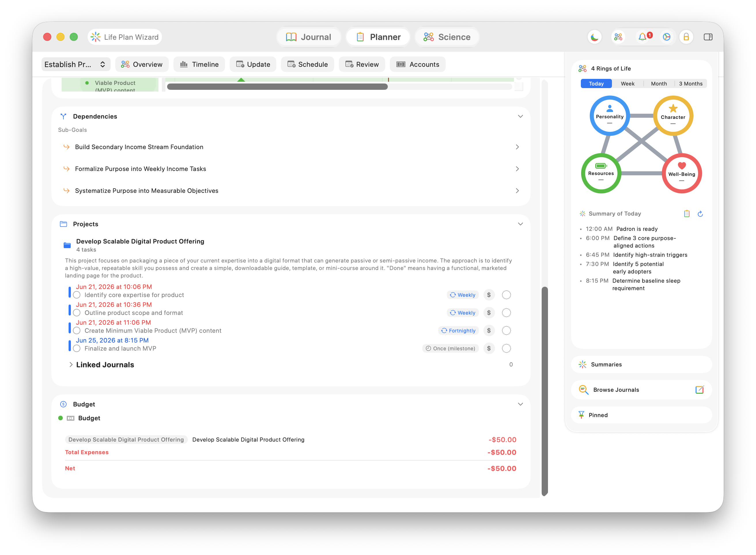
Task: Click the Budget cash icon
Action: pyautogui.click(x=71, y=418)
